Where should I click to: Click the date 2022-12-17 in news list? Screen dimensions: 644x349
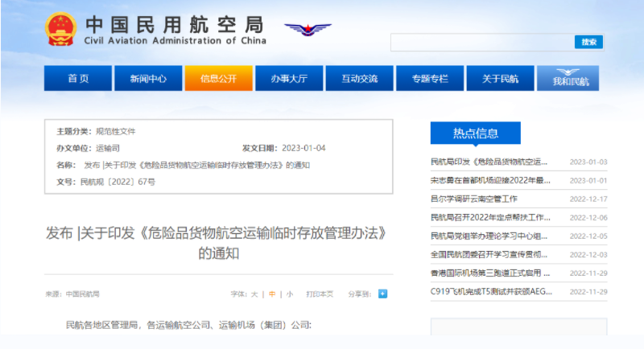(588, 199)
